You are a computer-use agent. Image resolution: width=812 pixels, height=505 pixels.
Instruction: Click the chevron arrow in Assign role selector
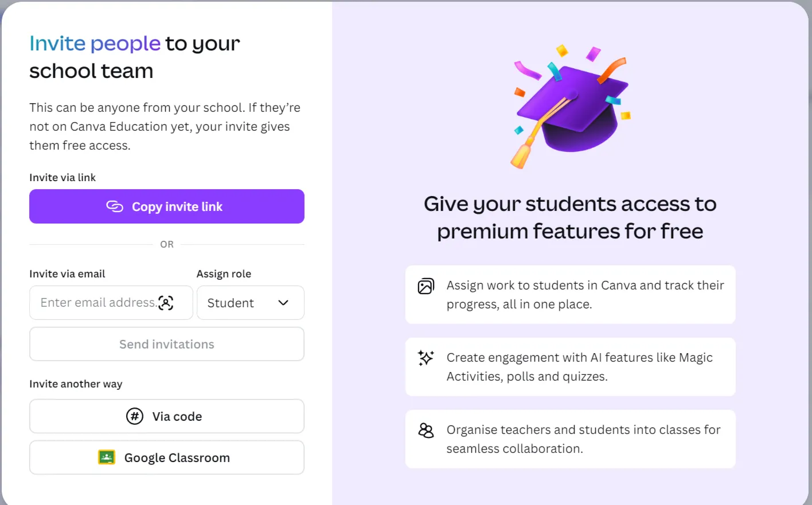click(x=283, y=303)
